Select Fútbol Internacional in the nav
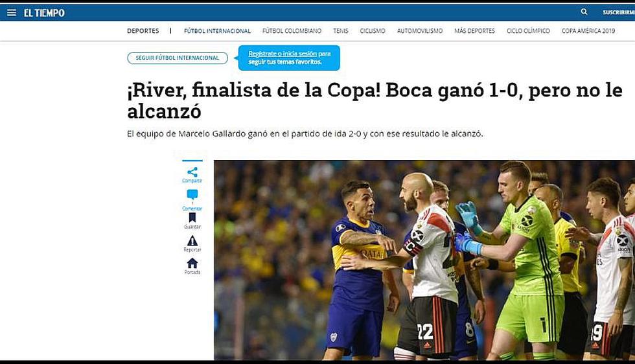635x364 pixels. (218, 31)
